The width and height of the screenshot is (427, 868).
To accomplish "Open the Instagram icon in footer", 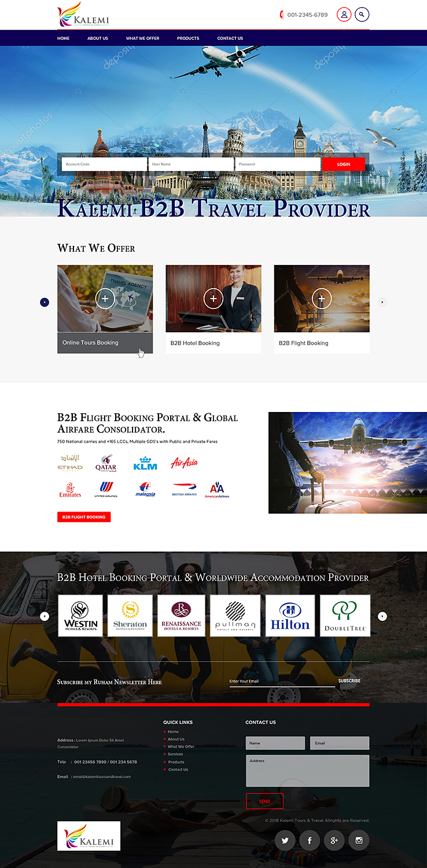I will coord(359,840).
